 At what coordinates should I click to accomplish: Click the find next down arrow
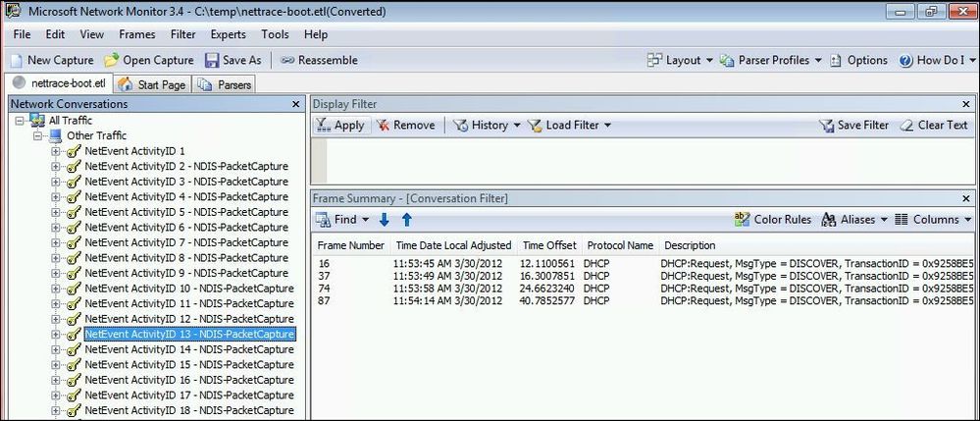[385, 220]
